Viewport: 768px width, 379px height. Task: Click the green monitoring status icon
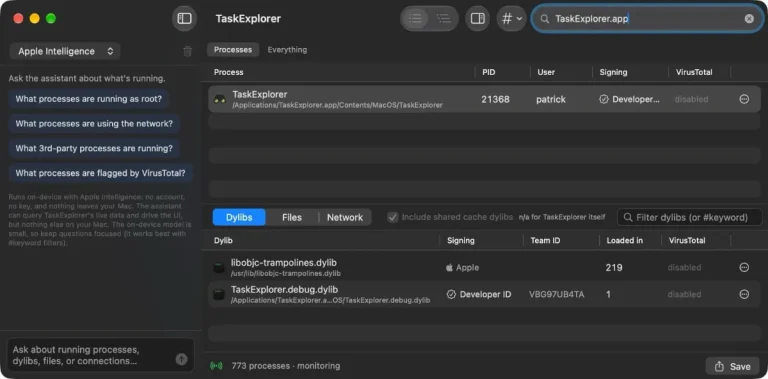(x=216, y=366)
